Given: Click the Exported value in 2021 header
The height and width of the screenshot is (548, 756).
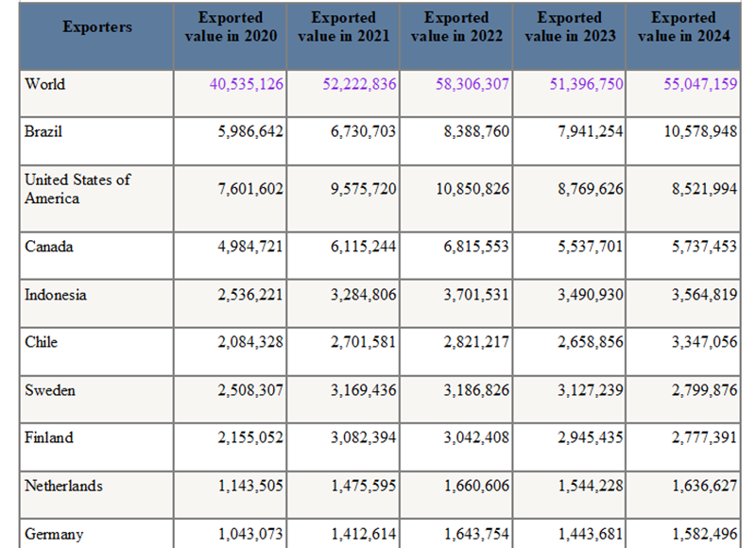Looking at the screenshot, I should coord(343,26).
